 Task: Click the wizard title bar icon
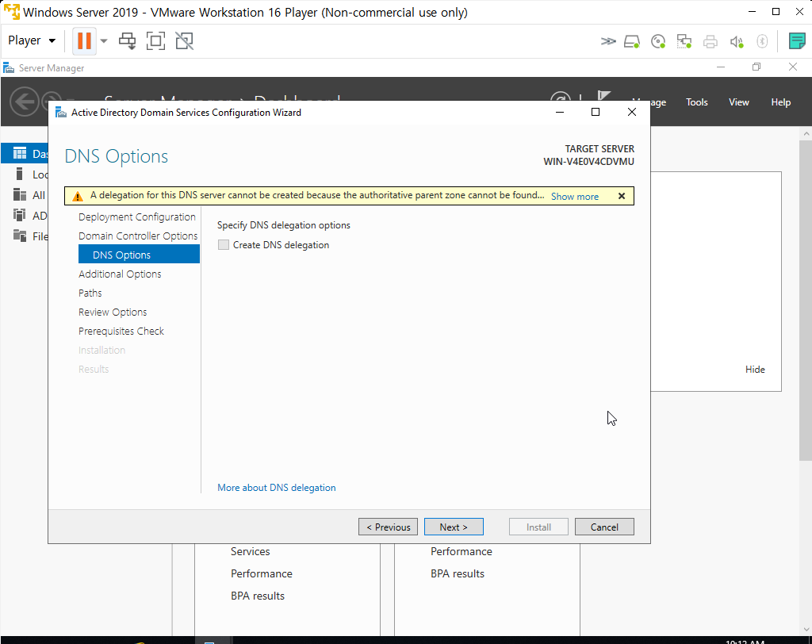pos(61,113)
